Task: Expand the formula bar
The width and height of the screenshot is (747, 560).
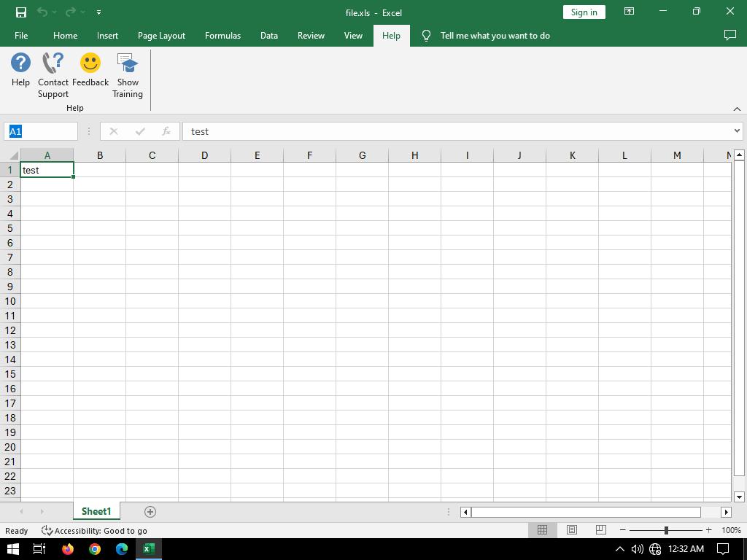Action: click(737, 131)
